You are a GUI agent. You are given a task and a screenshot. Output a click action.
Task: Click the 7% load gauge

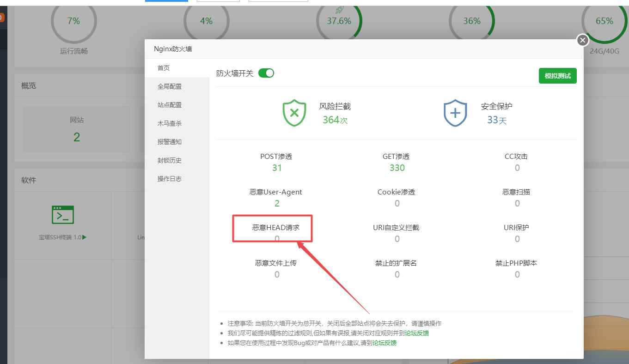pos(74,21)
